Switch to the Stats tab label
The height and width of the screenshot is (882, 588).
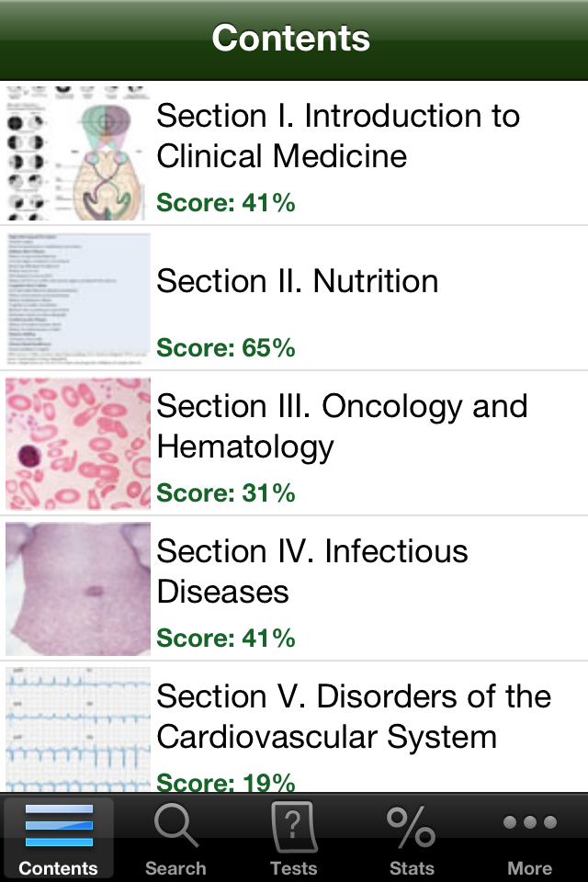412,868
